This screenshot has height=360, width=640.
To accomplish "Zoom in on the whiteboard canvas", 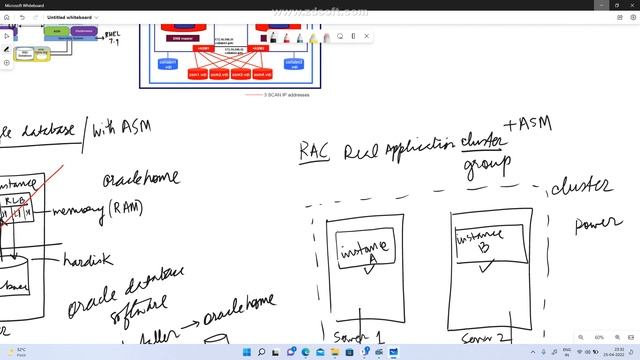I will [x=618, y=338].
